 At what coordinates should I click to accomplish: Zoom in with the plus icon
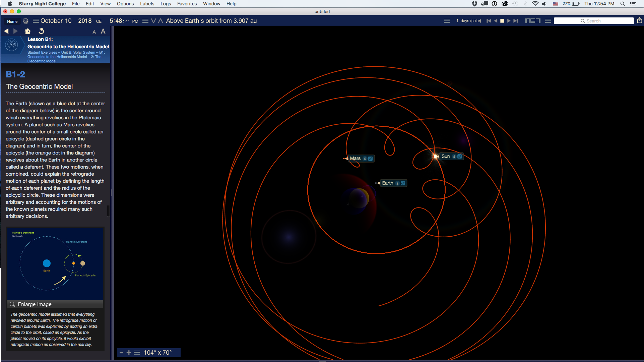click(129, 353)
